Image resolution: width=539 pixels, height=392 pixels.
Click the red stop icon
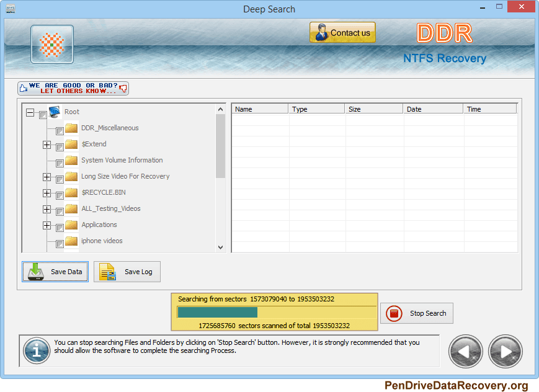394,314
